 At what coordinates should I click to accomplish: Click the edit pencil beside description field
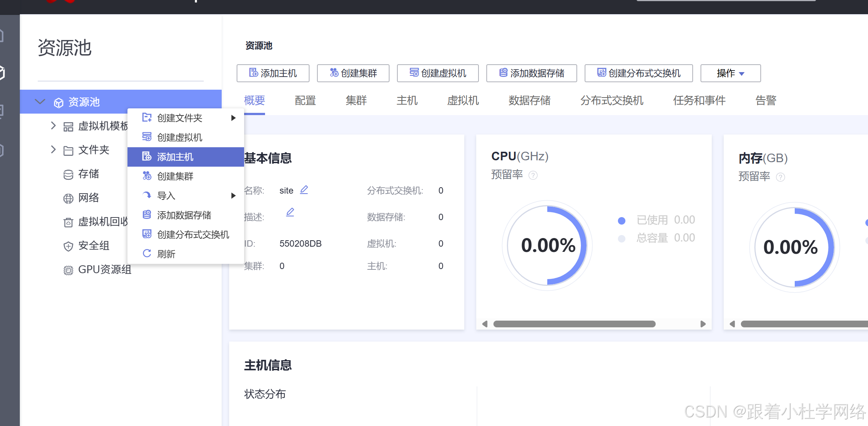pos(290,212)
